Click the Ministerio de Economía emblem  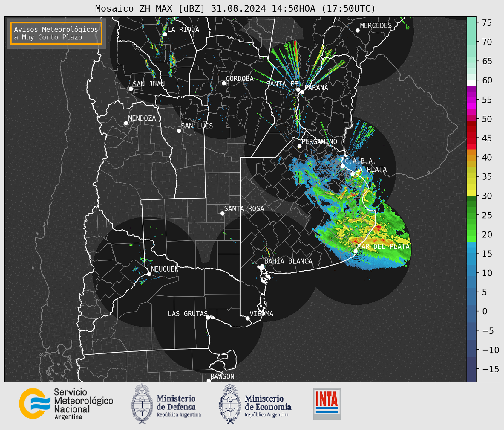coord(230,404)
